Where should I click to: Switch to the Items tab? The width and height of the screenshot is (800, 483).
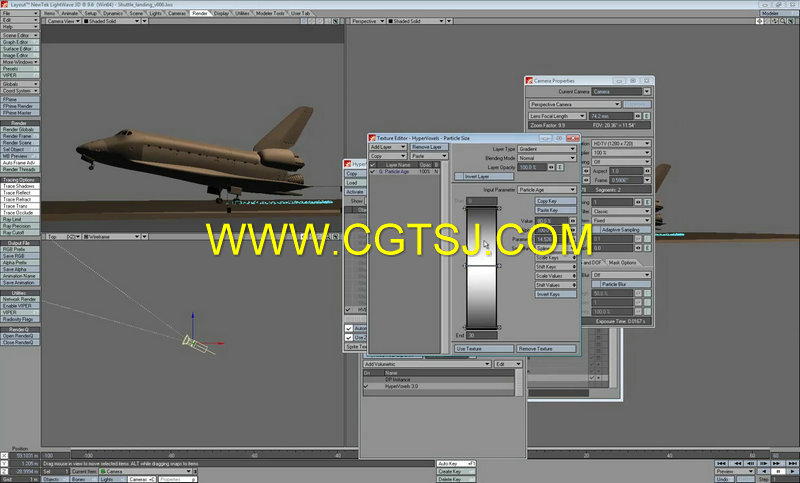[49, 13]
